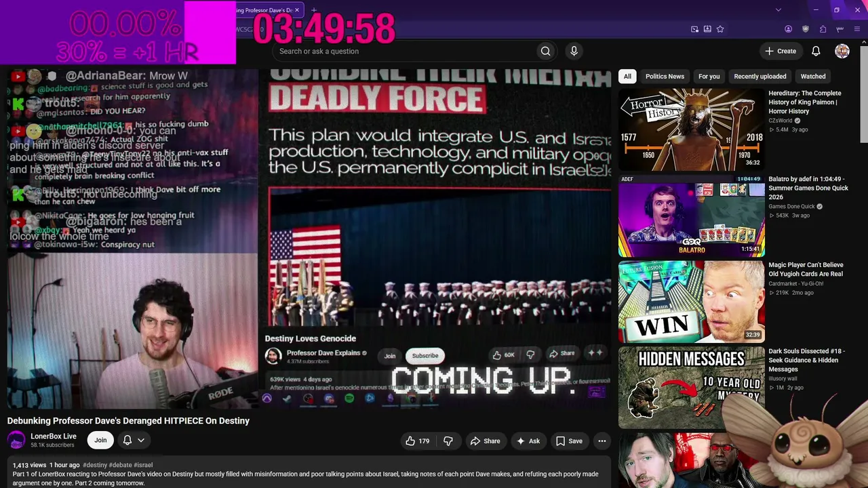868x488 pixels.
Task: Click the Create button
Action: click(x=781, y=51)
